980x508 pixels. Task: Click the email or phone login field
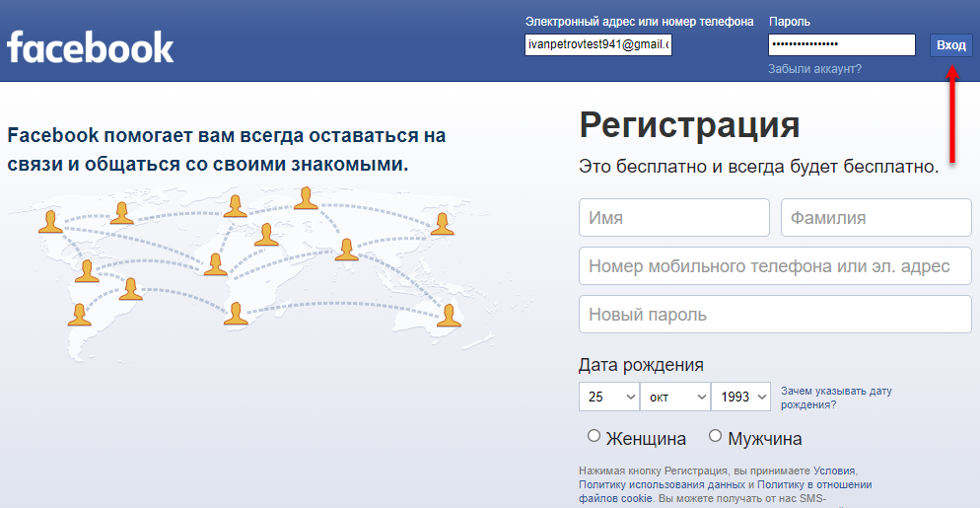pyautogui.click(x=598, y=45)
